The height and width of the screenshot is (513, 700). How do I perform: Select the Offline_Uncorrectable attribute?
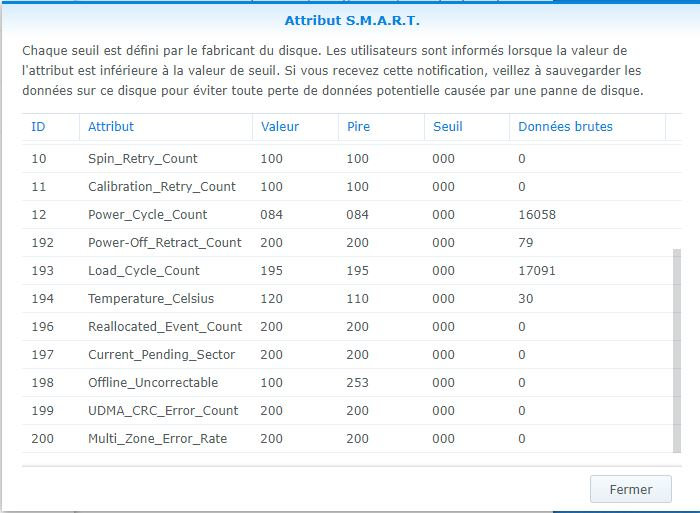(153, 383)
